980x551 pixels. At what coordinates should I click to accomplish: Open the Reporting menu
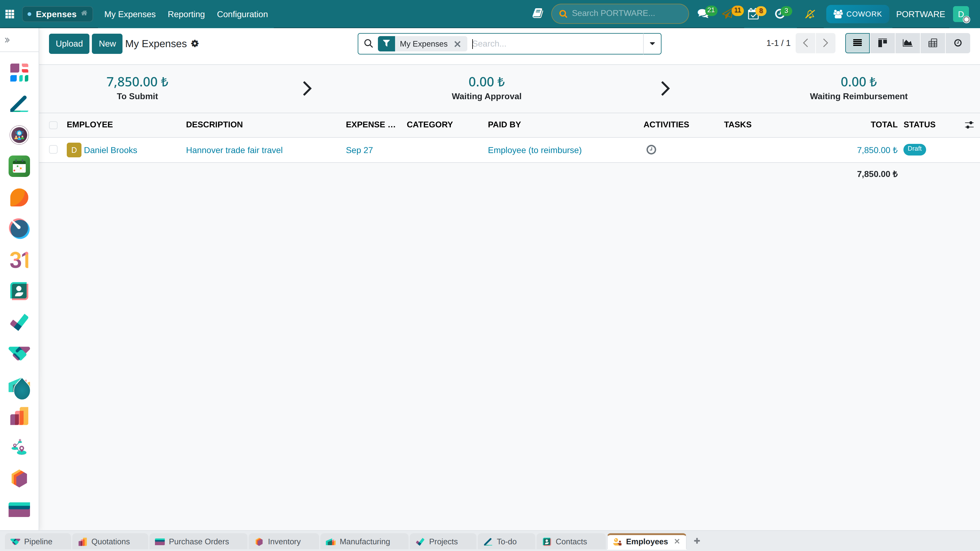(187, 14)
